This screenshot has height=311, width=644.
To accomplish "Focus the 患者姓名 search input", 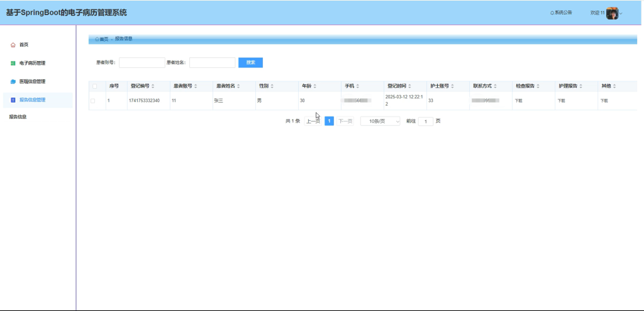I will 213,62.
